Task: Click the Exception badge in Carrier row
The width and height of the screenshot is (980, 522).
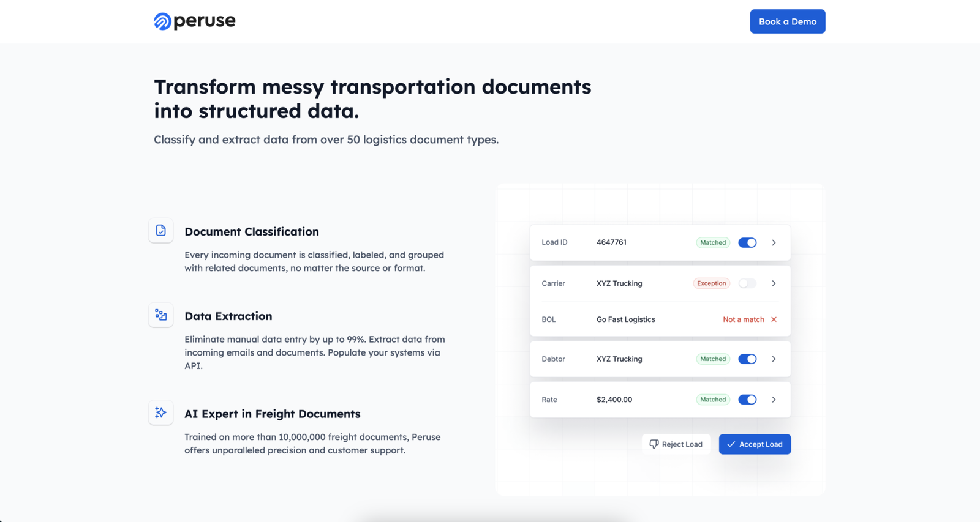Action: pyautogui.click(x=711, y=283)
